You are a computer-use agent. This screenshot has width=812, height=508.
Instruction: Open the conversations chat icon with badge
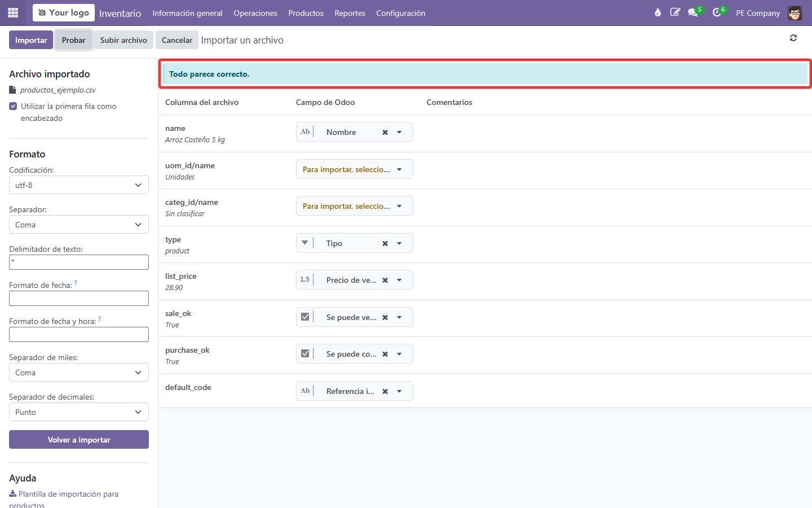tap(694, 12)
